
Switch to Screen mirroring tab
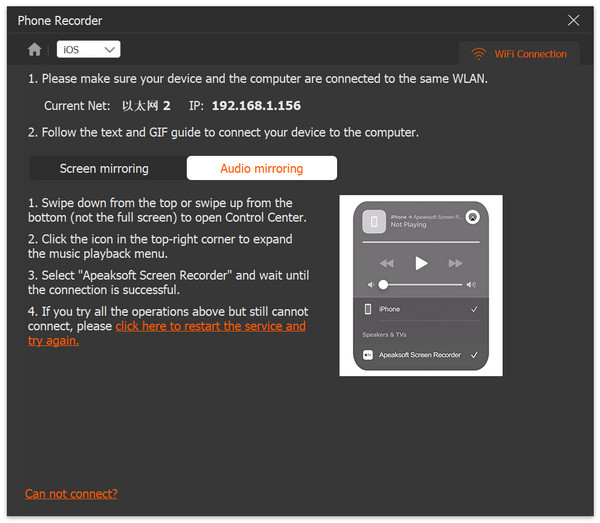(x=104, y=168)
